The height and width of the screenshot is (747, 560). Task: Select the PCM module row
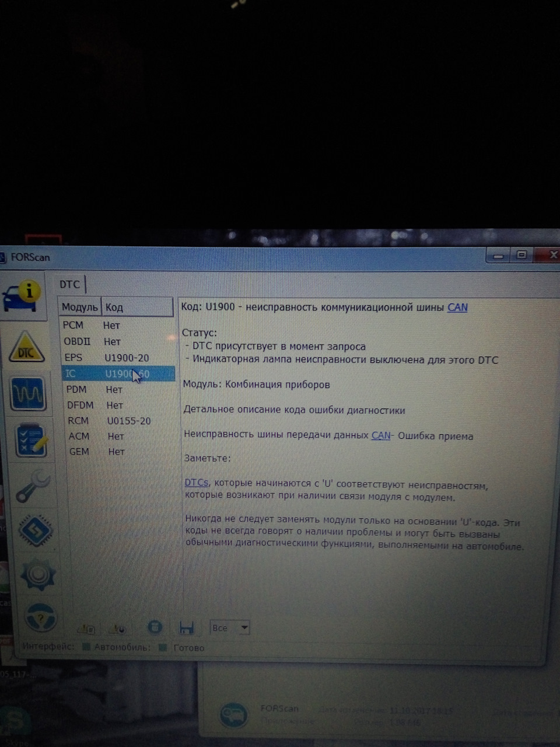[x=117, y=325]
